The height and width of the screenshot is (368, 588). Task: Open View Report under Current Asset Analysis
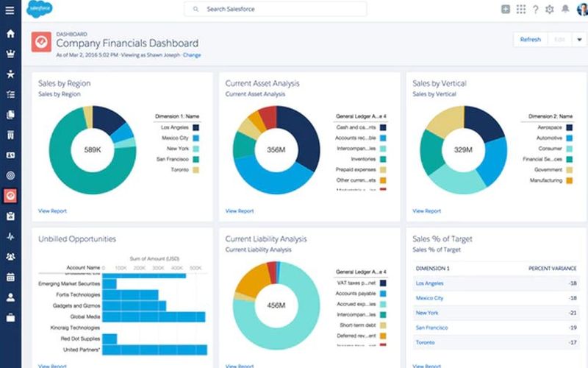(240, 211)
